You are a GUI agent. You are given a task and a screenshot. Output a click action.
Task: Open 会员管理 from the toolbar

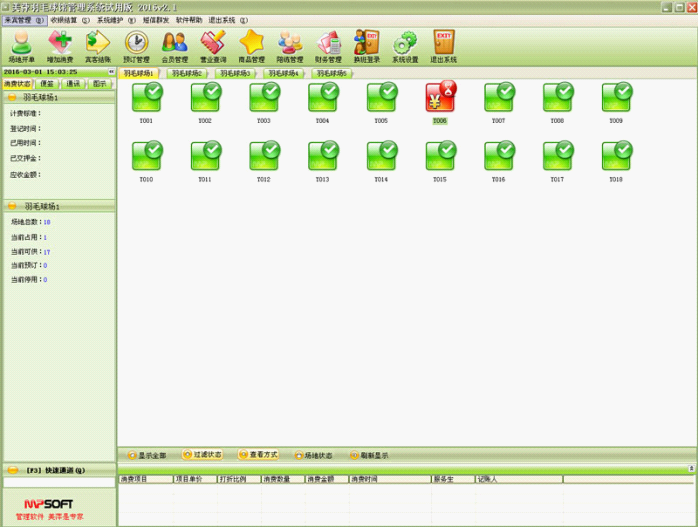tap(175, 46)
